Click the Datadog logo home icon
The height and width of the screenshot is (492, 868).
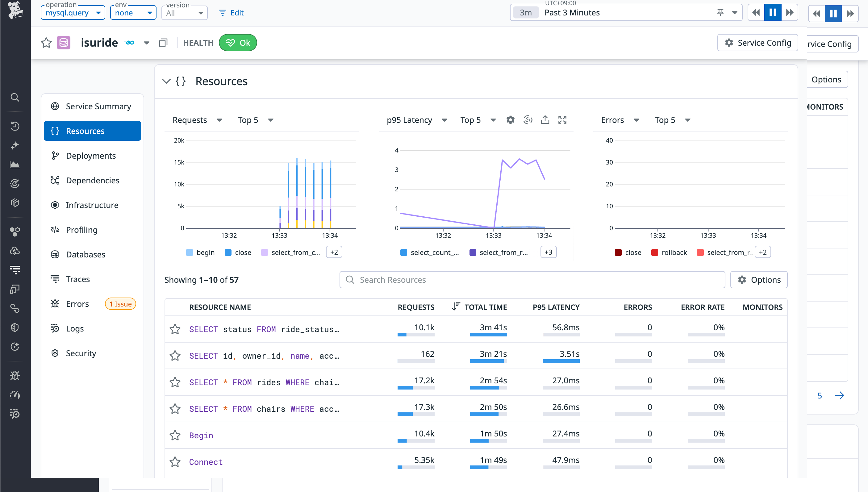tap(15, 10)
